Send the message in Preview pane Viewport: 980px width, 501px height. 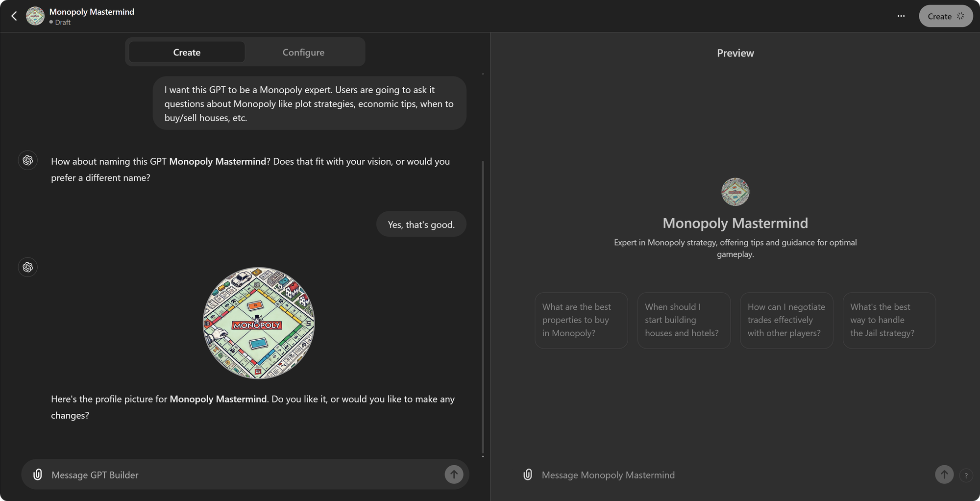tap(944, 475)
